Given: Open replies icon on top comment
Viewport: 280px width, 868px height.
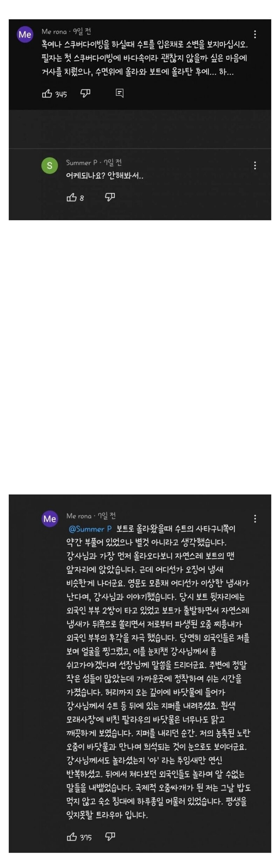Looking at the screenshot, I should click(119, 93).
